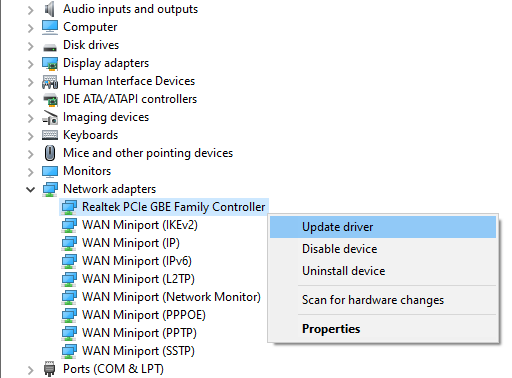
Task: Click Scan for hardware changes
Action: tap(383, 300)
